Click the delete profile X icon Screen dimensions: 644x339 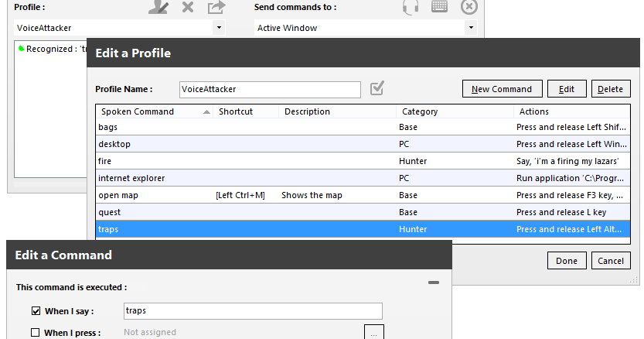pyautogui.click(x=188, y=7)
